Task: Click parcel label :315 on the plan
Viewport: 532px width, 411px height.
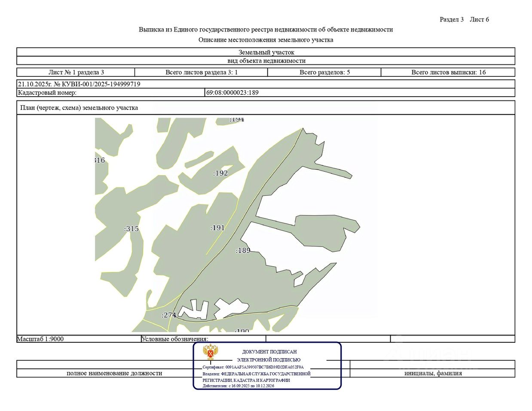Action: point(131,228)
